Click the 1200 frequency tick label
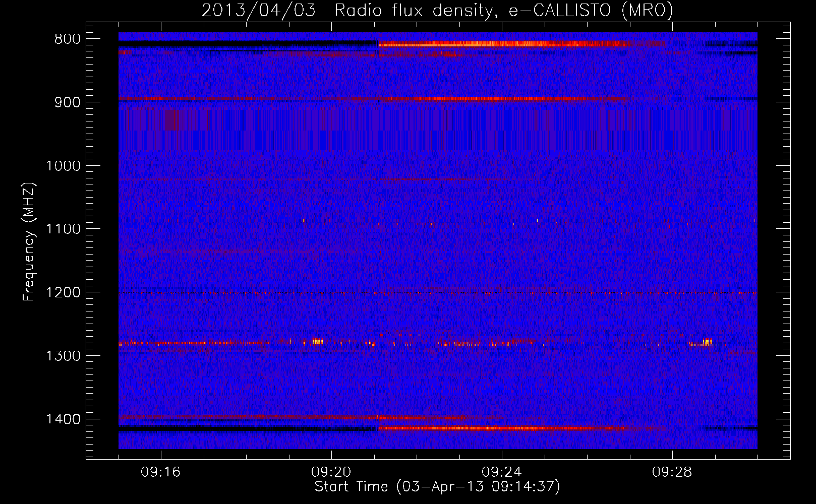Image resolution: width=816 pixels, height=504 pixels. 63,293
